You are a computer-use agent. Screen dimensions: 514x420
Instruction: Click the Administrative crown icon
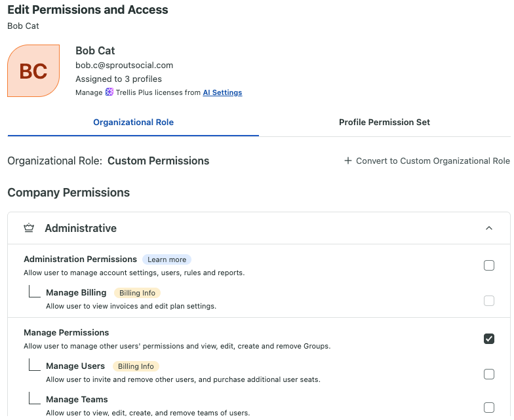(29, 228)
